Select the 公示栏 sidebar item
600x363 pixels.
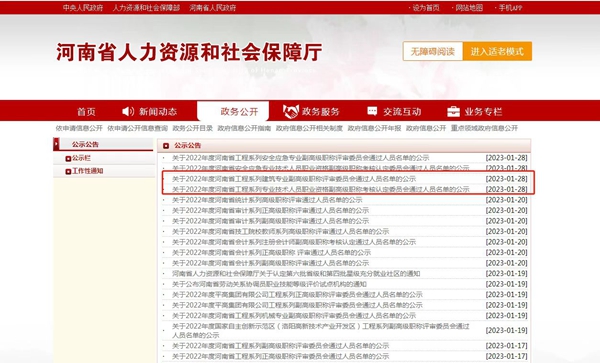81,158
